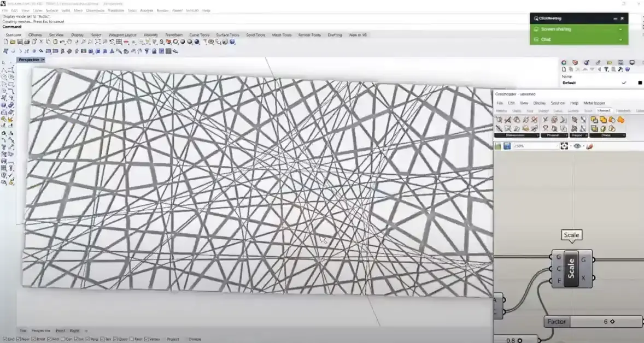Switch to the Curve Tools toolbar tab
Screen dimensions: 644x343
click(x=199, y=35)
